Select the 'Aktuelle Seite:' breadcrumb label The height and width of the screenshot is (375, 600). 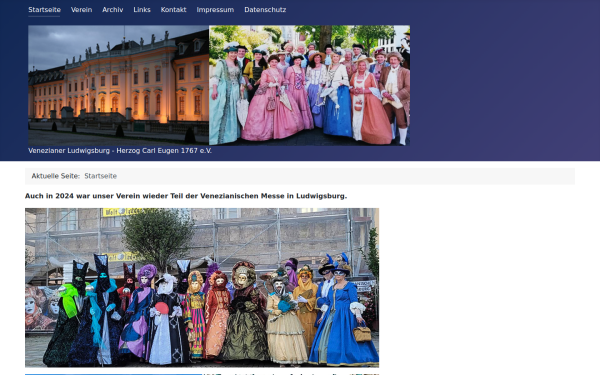coord(56,176)
